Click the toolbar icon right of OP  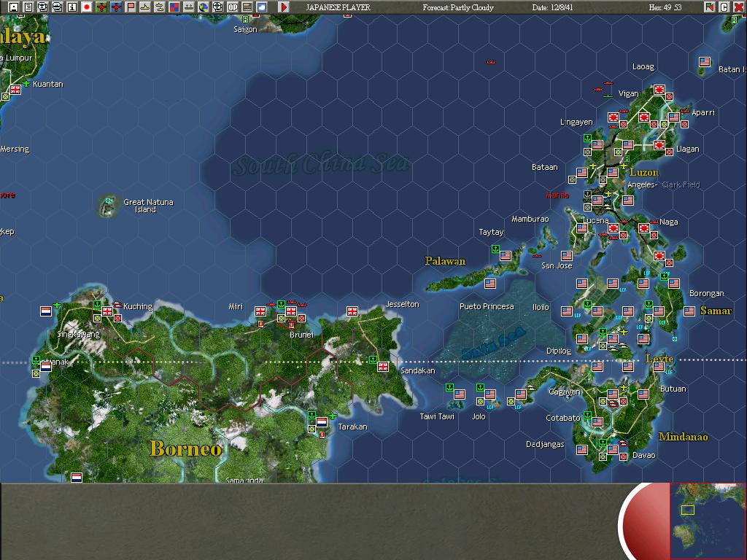point(247,7)
